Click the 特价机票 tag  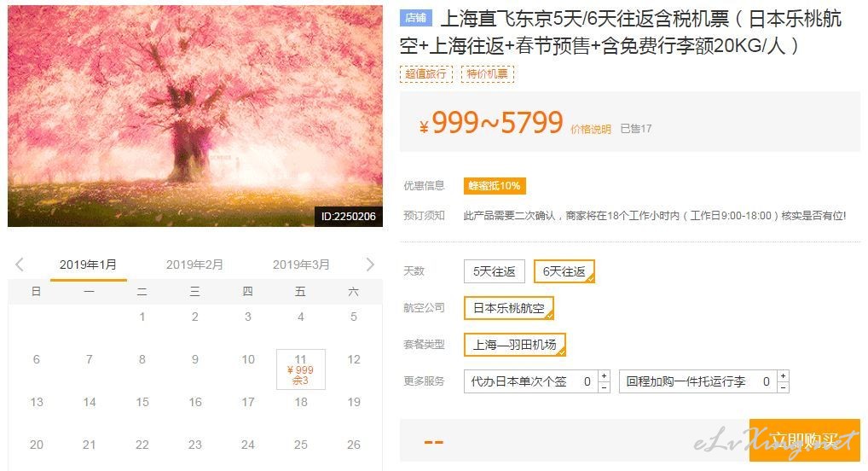point(487,73)
